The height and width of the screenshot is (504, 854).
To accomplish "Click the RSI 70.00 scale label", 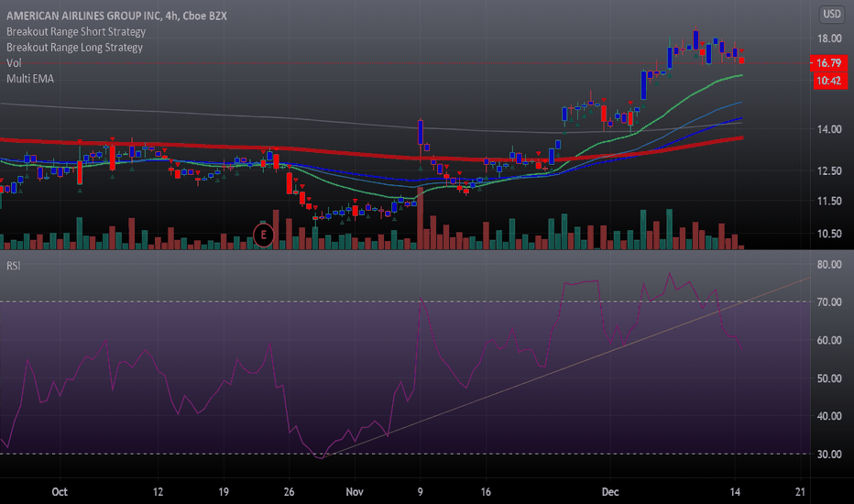I will pyautogui.click(x=829, y=301).
